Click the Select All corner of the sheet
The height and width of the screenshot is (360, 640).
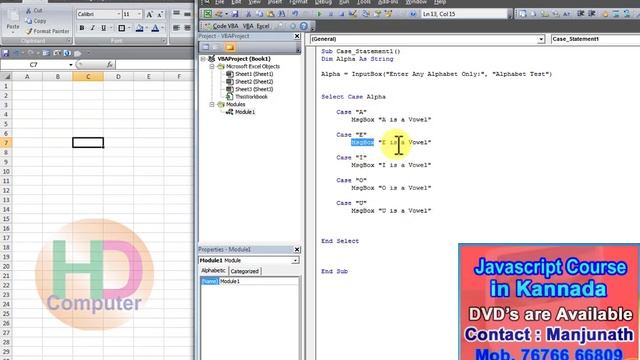click(x=6, y=76)
